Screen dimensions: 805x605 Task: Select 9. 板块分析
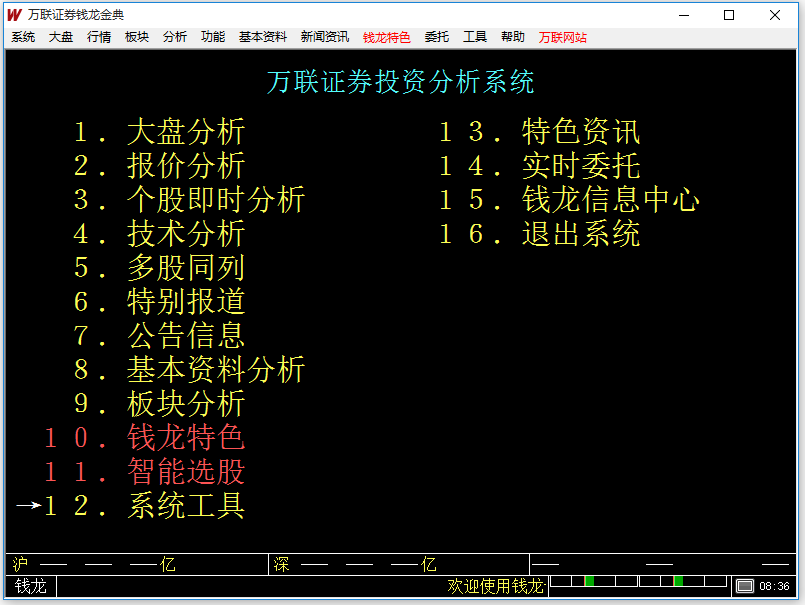[159, 403]
